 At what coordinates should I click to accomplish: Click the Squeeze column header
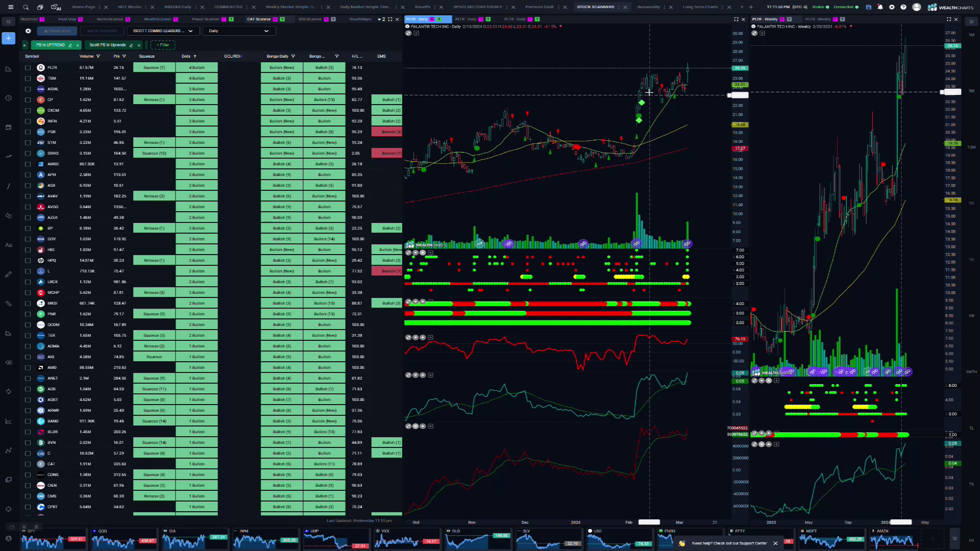pyautogui.click(x=146, y=56)
